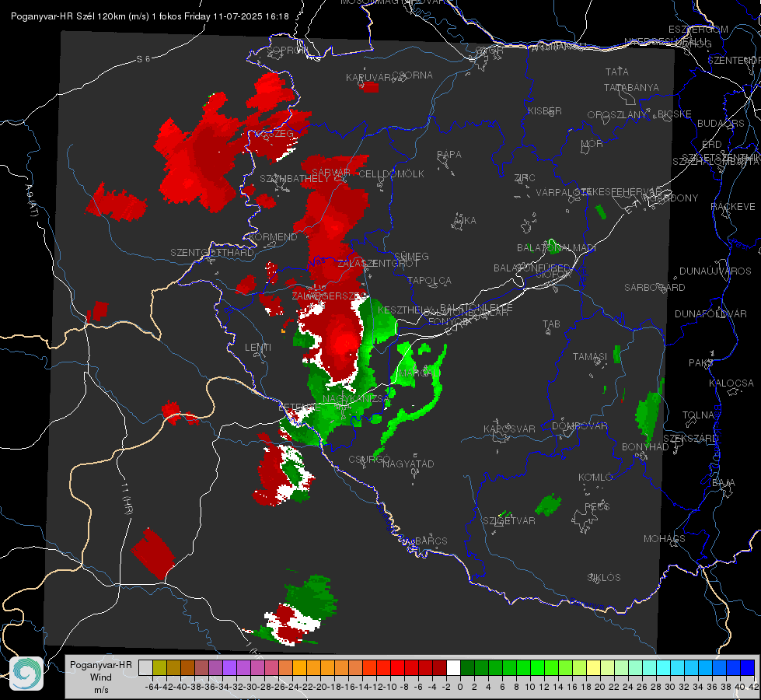
Task: Click the BONYHAD city label
Action: coord(645,447)
